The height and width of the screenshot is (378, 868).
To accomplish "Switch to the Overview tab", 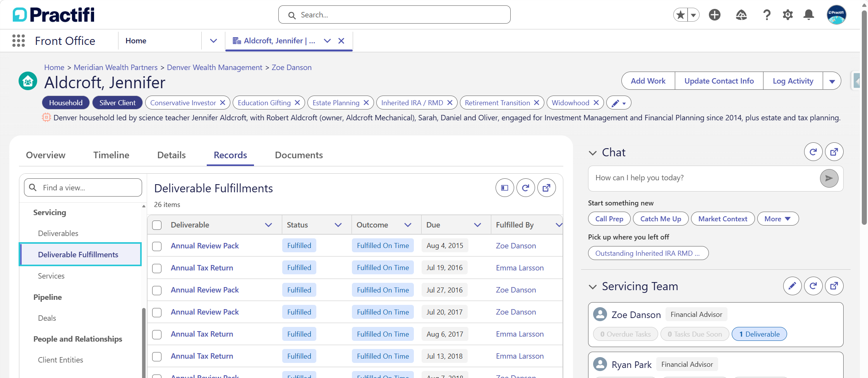I will 46,155.
